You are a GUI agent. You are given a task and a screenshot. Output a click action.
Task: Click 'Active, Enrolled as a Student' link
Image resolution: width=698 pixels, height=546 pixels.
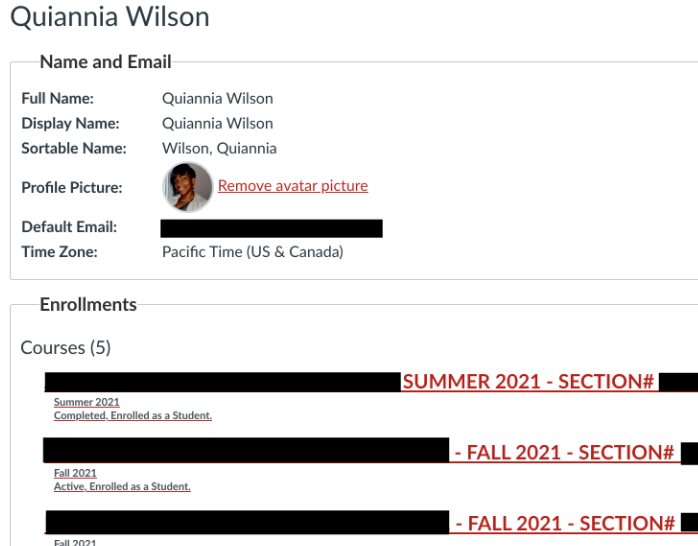click(x=122, y=486)
